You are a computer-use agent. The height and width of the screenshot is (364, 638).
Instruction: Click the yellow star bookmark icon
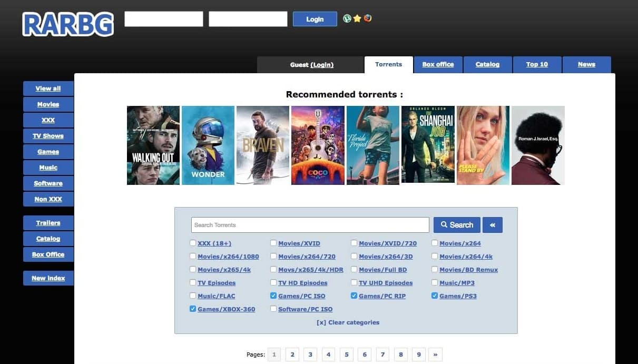(x=357, y=18)
